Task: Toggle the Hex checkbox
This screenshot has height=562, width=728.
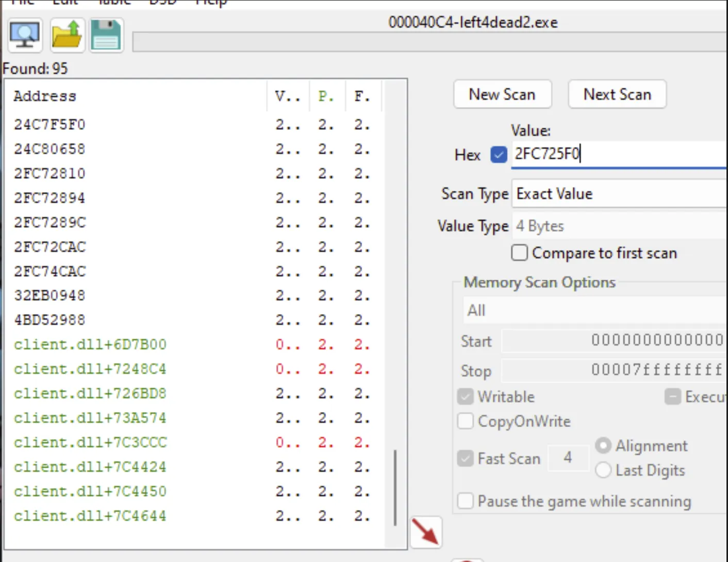Action: [x=499, y=154]
